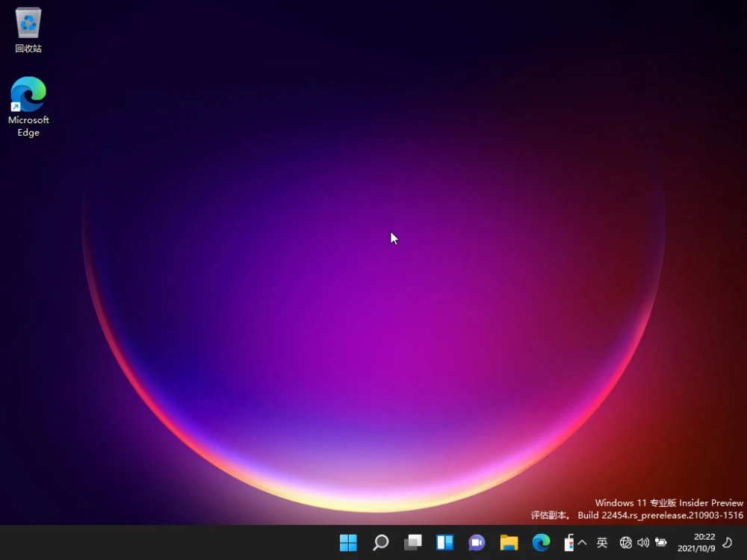Select the Recycle Bin desktop icon
Screen dimensions: 747x560
[x=28, y=23]
